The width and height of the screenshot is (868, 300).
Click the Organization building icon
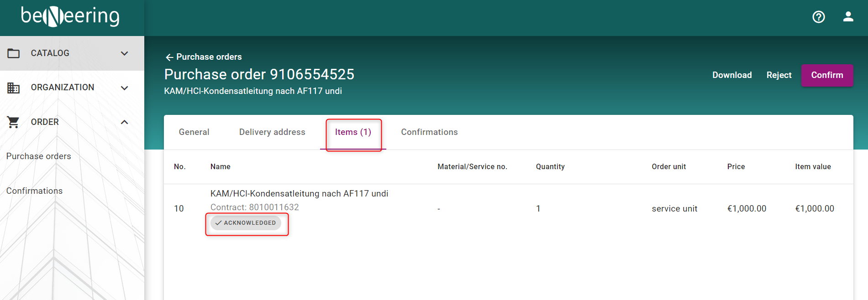pos(14,88)
